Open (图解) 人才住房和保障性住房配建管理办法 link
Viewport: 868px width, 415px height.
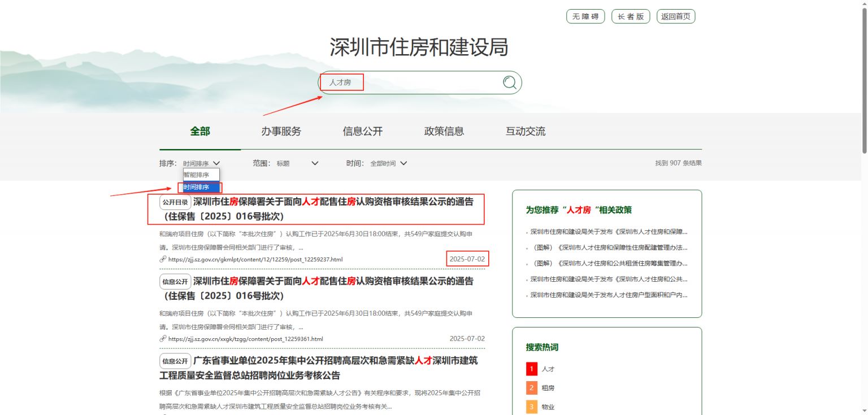[609, 247]
